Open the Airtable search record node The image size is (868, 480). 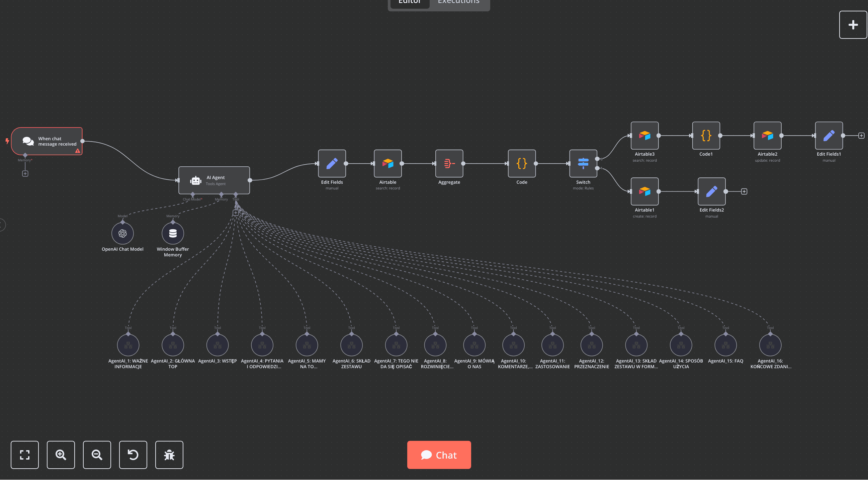[x=388, y=163]
